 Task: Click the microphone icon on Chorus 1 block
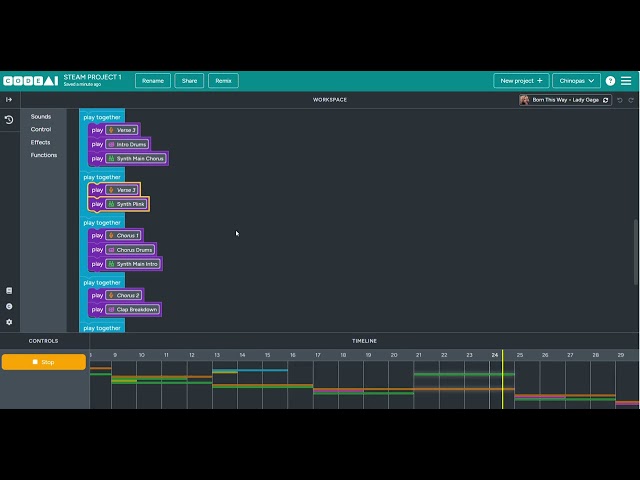(x=111, y=236)
